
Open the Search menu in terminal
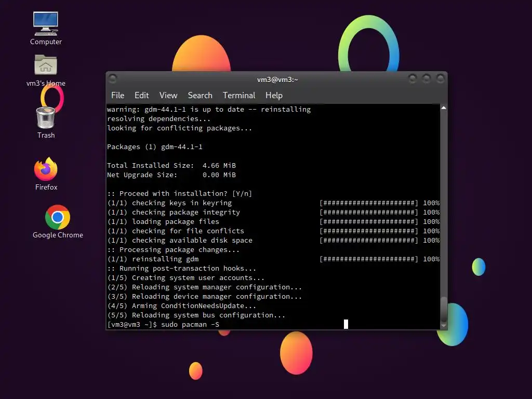tap(200, 96)
